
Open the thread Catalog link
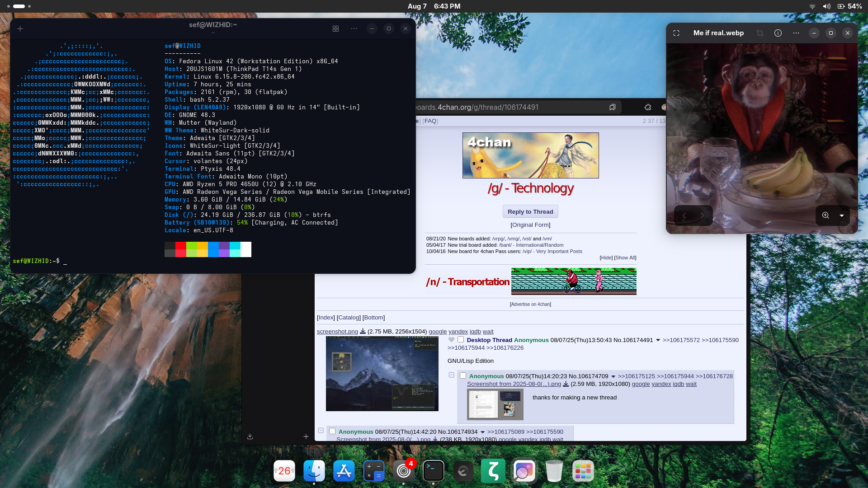[349, 318]
